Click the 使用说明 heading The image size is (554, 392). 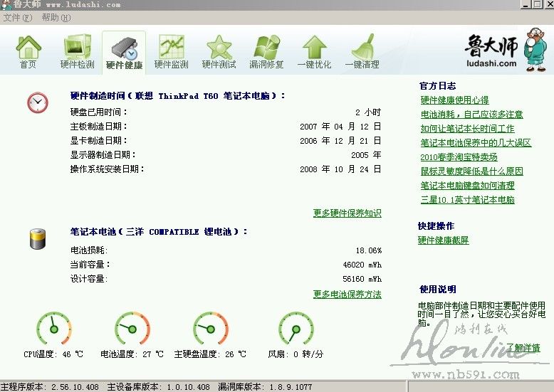[x=437, y=290]
